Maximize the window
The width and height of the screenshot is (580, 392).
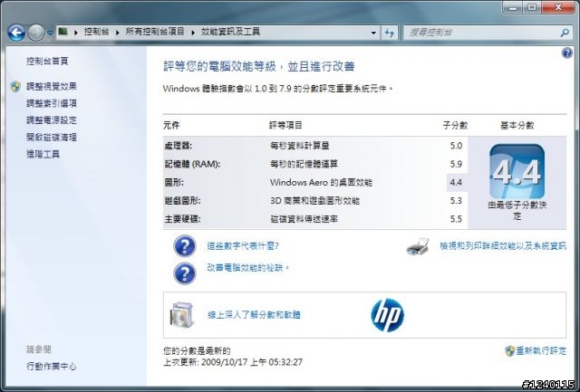tap(532, 7)
